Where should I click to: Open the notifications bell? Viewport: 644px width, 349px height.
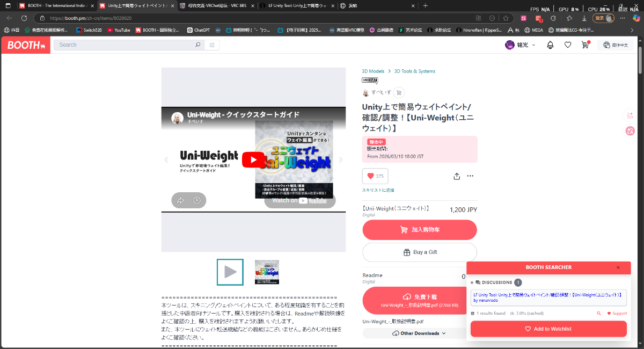(550, 45)
